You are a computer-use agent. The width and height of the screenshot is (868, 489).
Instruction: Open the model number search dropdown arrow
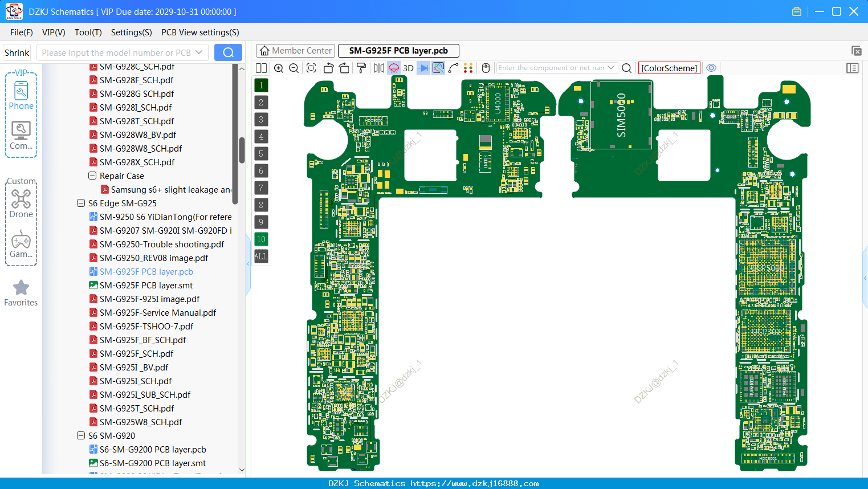pyautogui.click(x=199, y=52)
